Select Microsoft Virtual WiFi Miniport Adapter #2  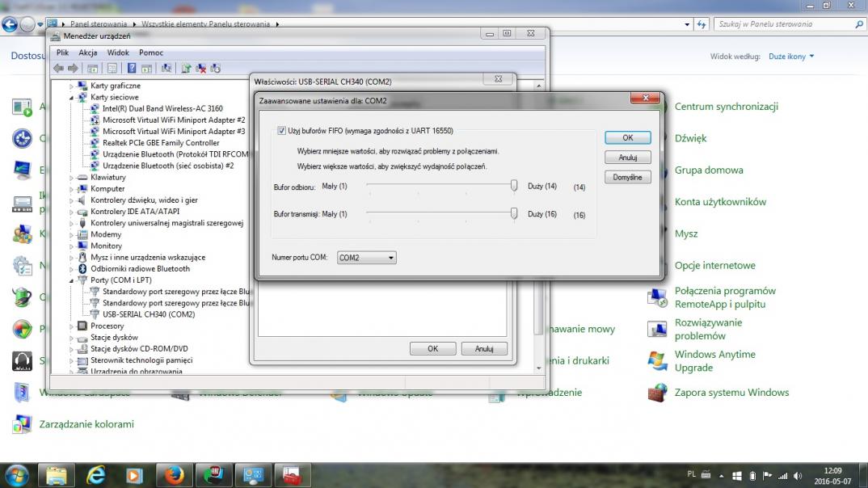pyautogui.click(x=173, y=120)
